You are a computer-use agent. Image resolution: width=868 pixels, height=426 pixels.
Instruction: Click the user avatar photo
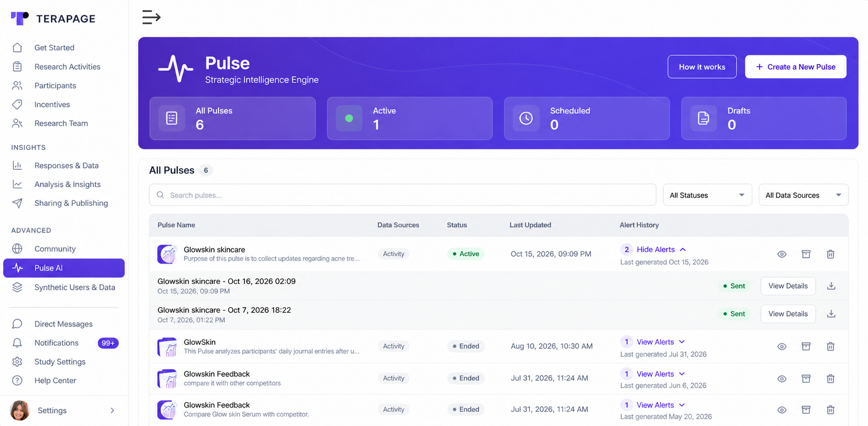(x=20, y=410)
